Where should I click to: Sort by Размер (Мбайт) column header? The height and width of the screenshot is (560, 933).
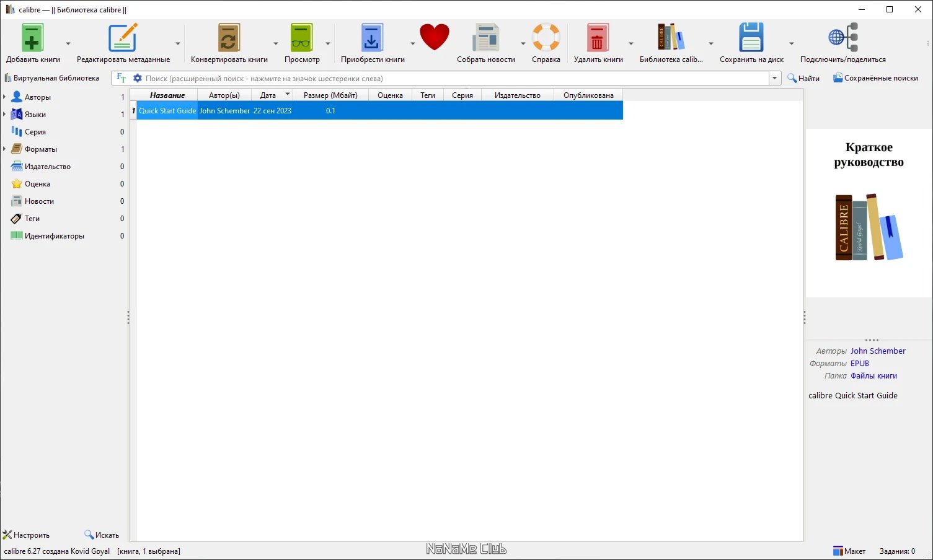[330, 95]
